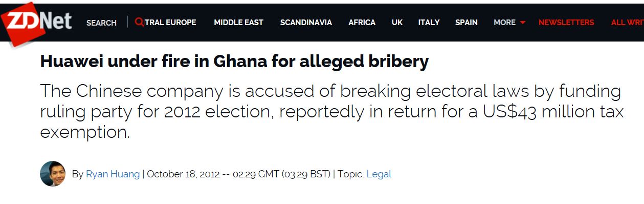
Task: Open the Legal topic link
Action: point(379,174)
